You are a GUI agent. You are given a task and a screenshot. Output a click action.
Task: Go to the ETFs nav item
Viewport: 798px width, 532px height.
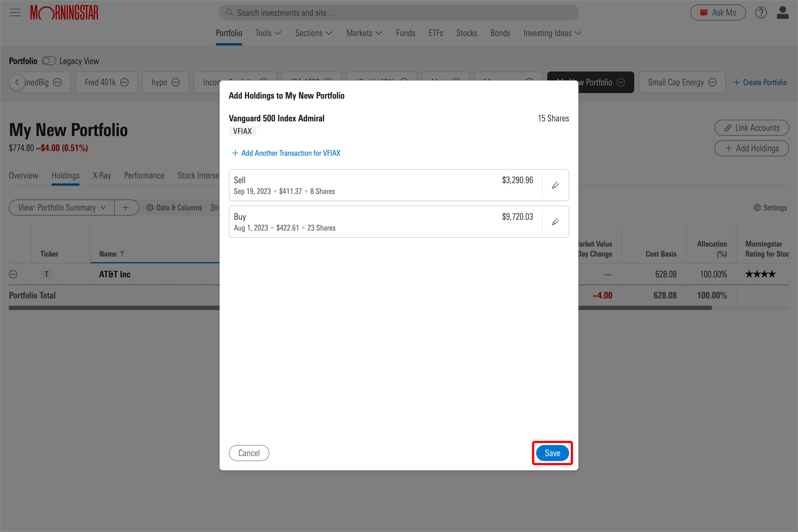(436, 33)
